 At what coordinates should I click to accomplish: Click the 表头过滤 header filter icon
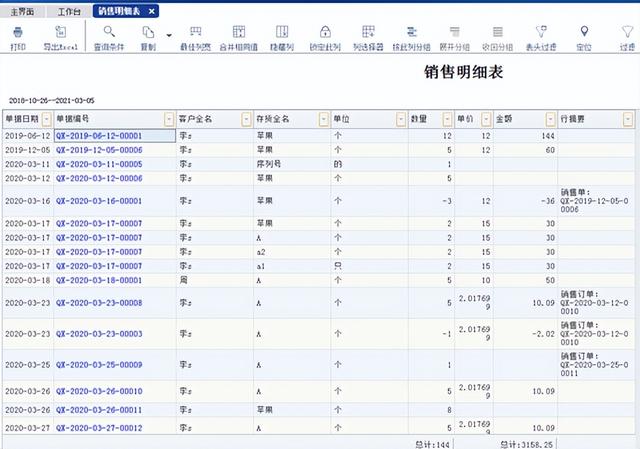click(x=541, y=33)
